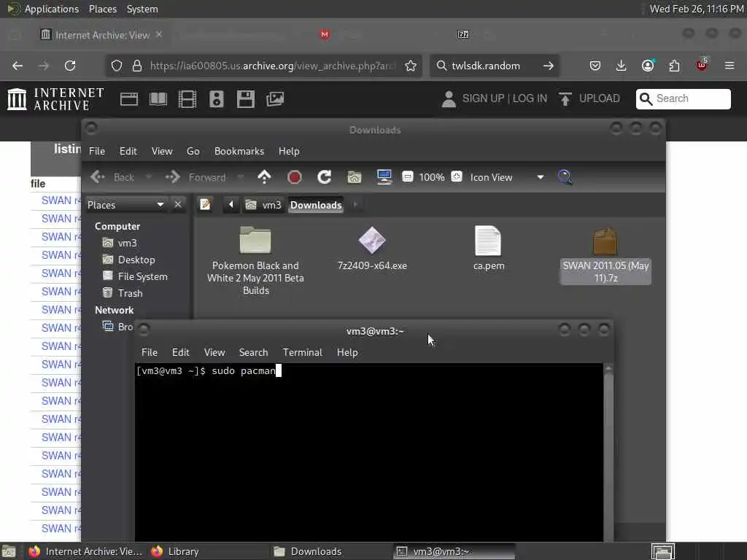Open Firefox Pocket save icon
This screenshot has height=560, width=747.
pos(595,66)
